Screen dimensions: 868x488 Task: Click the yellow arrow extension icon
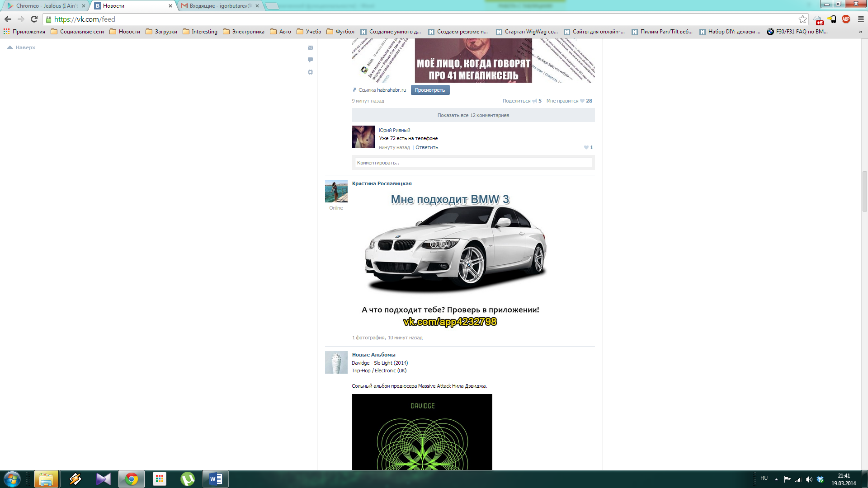[x=832, y=19]
